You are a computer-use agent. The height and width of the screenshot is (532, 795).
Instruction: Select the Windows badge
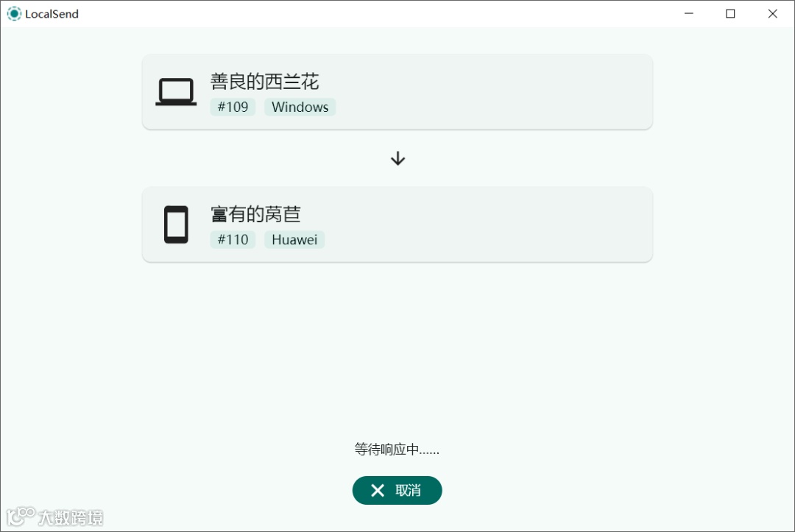(x=300, y=107)
